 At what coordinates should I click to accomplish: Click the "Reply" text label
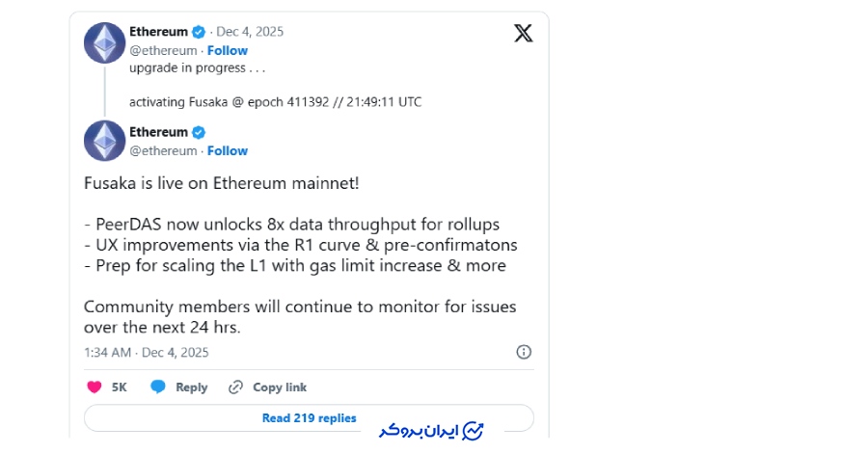click(191, 387)
